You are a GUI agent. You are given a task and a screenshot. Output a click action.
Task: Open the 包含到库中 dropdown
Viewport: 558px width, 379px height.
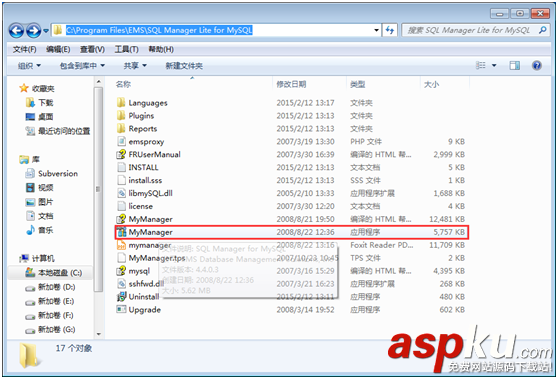(82, 65)
